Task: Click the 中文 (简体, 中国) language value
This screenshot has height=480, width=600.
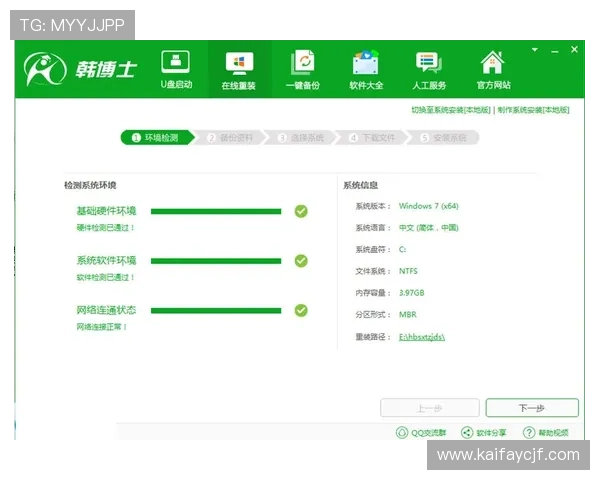Action: [429, 228]
